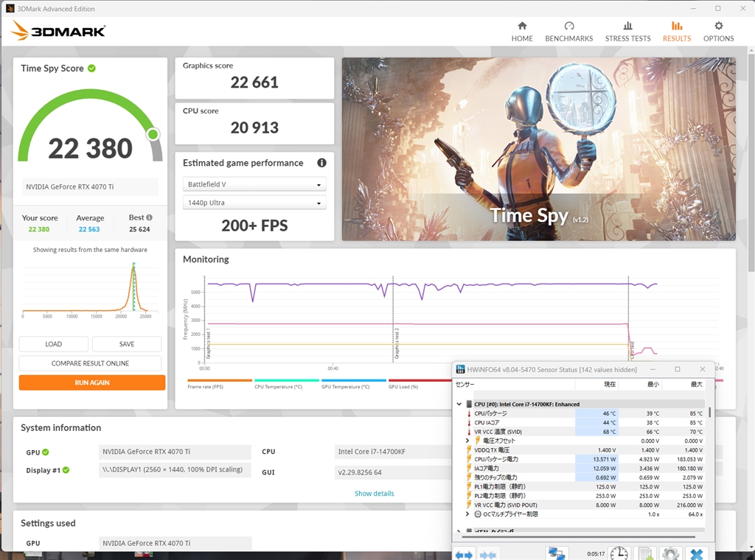The image size is (755, 560).
Task: Click the CPU score value 20 913
Action: [x=254, y=127]
